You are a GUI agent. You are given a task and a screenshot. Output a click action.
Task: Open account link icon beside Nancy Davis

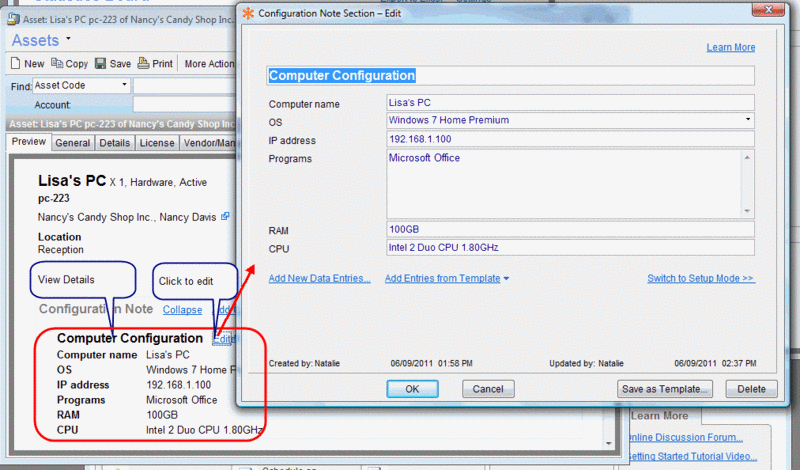pos(225,216)
